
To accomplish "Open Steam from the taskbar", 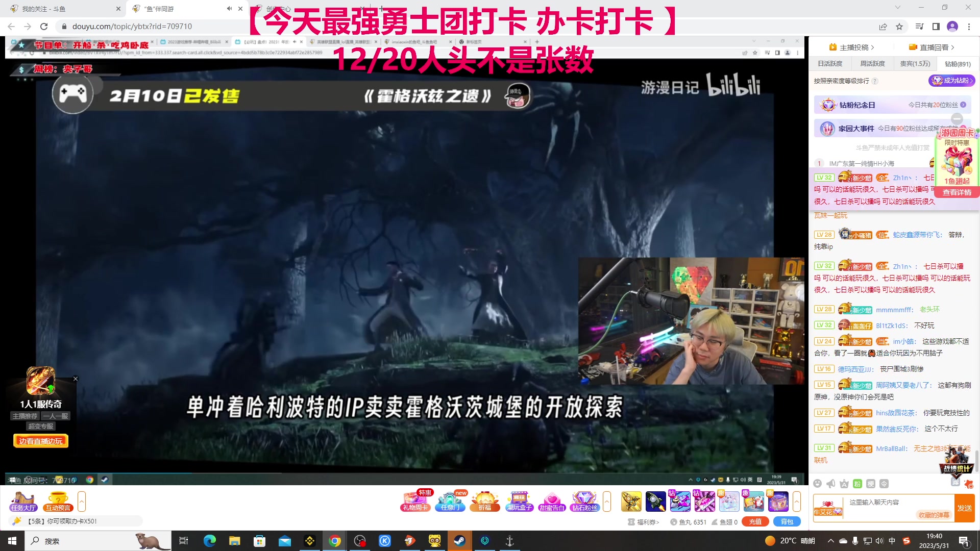I will 459,541.
